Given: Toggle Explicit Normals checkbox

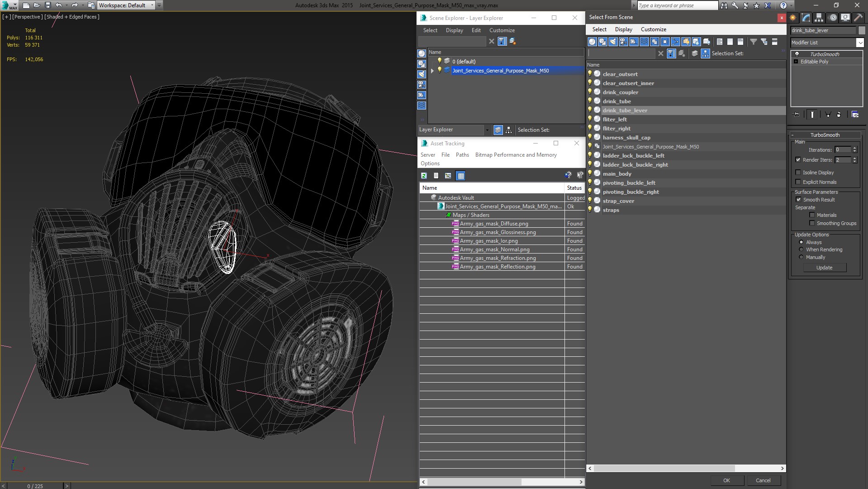Looking at the screenshot, I should click(798, 182).
